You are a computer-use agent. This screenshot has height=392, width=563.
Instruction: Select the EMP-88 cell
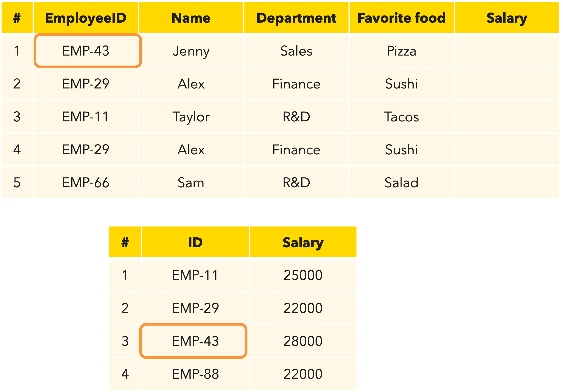click(195, 374)
